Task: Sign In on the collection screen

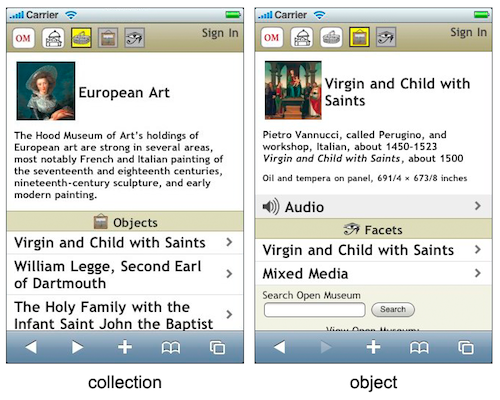Action: click(220, 33)
